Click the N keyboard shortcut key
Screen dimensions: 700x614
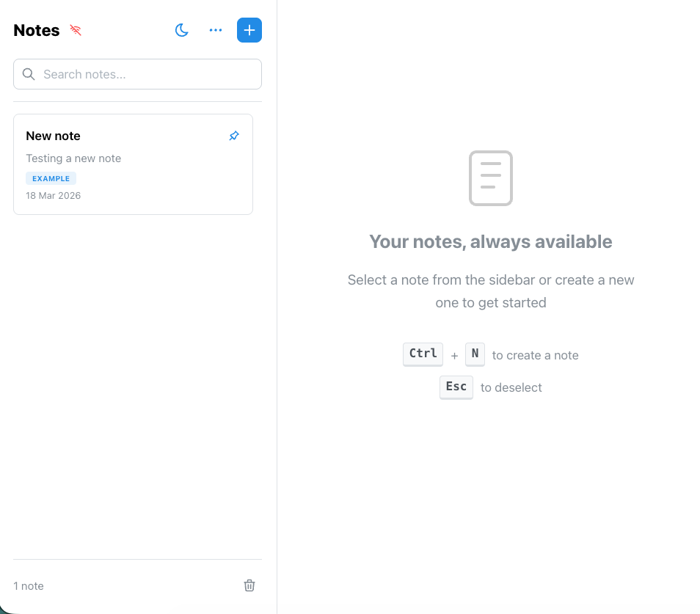coord(475,354)
